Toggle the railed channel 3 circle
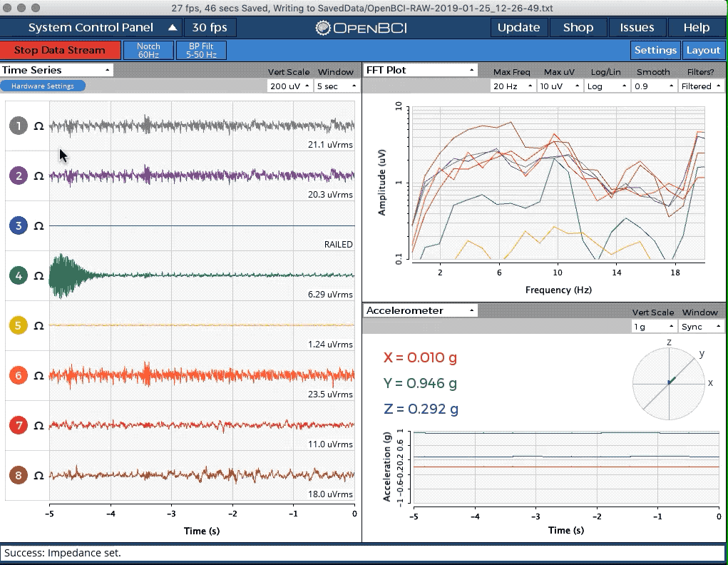Screen dimensions: 728x565 click(x=19, y=226)
